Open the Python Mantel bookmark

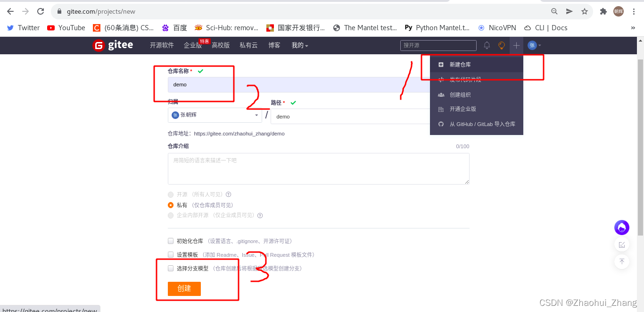437,28
